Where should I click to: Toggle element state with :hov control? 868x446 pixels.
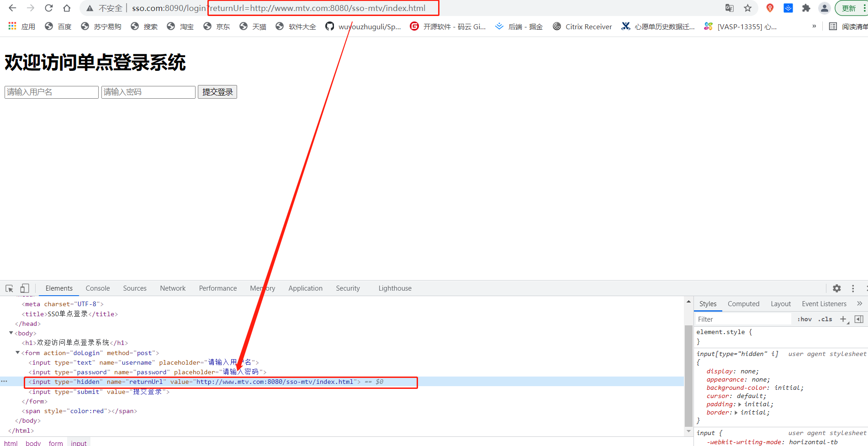pos(804,319)
